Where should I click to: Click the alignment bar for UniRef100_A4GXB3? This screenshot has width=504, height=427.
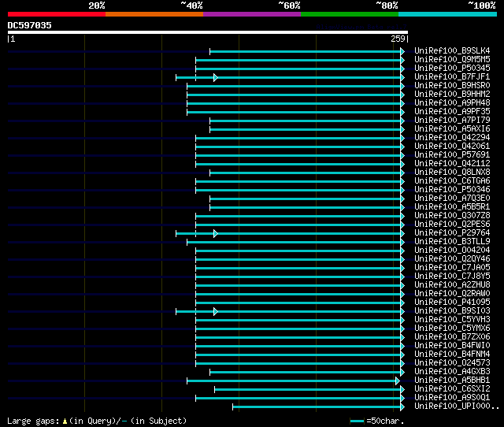(306, 373)
